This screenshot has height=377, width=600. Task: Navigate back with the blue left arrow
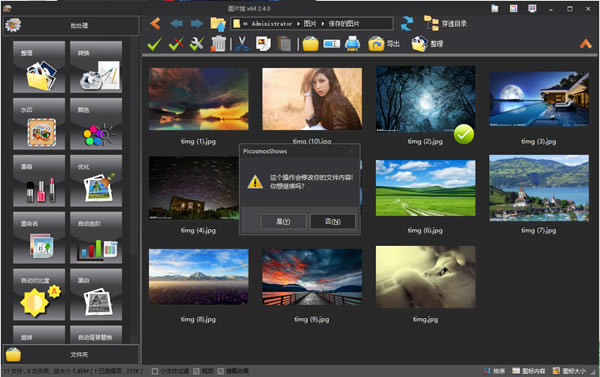[x=176, y=24]
